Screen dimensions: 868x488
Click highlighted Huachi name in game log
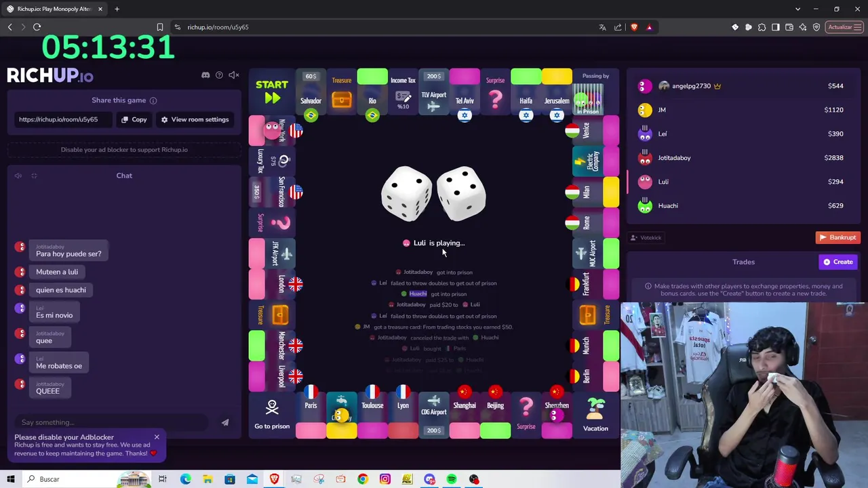tap(418, 293)
